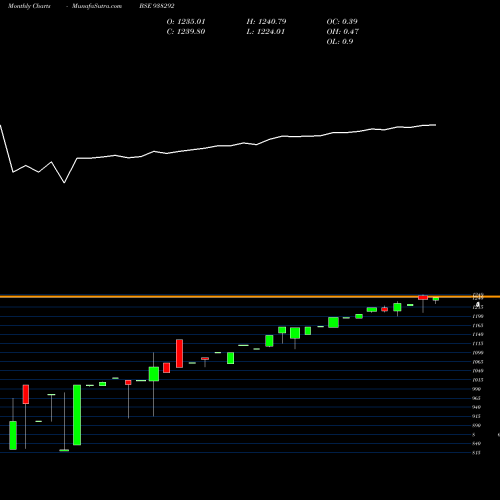Click the 1065 price axis label
500x500 pixels.
pos(478,362)
